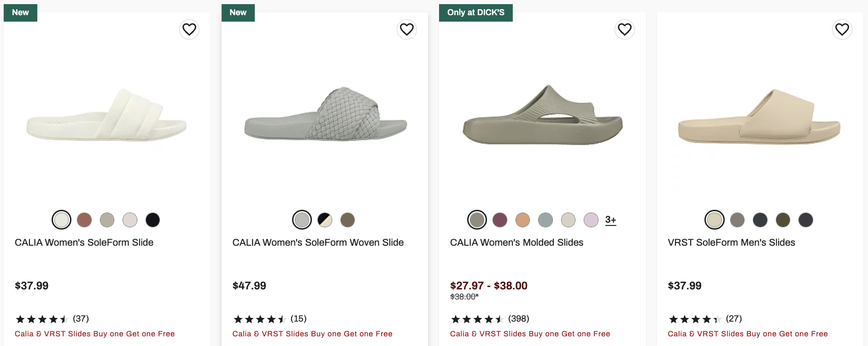Select brown swatch on SoleForm Woven Slide

pos(347,220)
